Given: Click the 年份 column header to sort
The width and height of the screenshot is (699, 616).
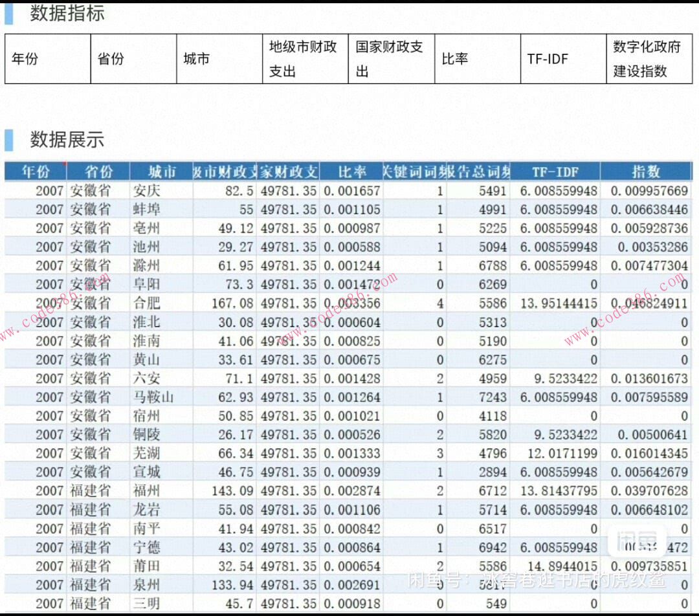Looking at the screenshot, I should 35,173.
